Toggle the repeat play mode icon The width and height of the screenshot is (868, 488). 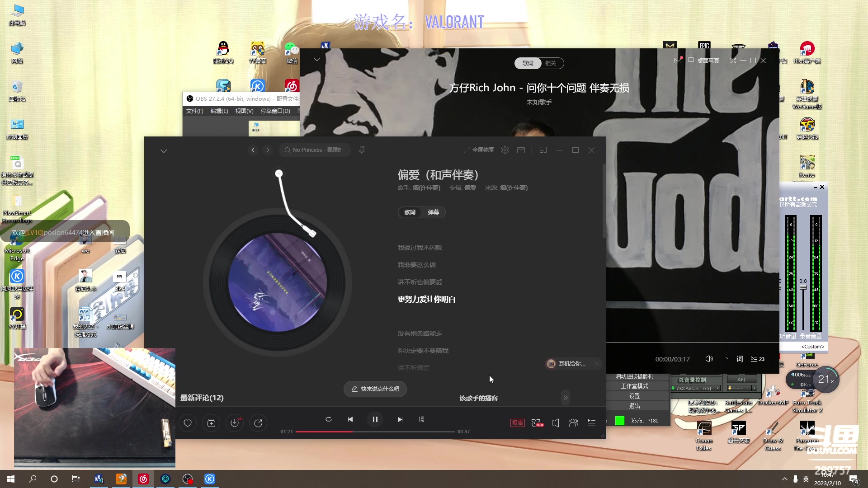click(329, 419)
